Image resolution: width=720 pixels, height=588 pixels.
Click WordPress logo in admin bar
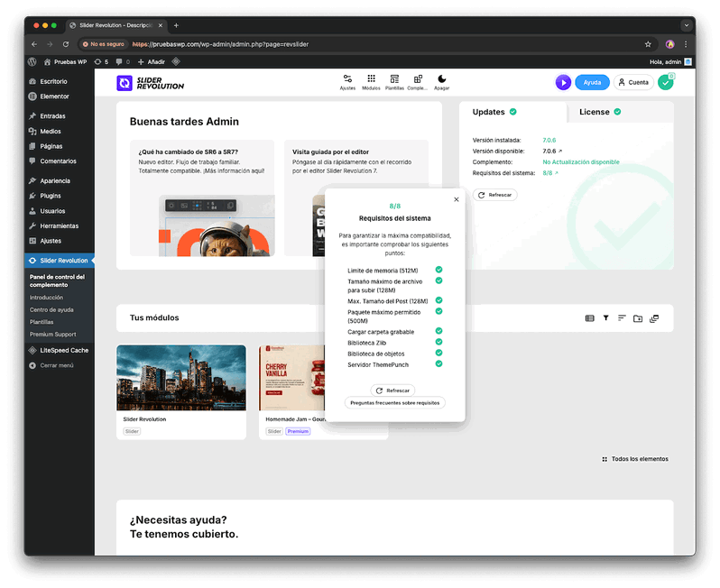[32, 61]
